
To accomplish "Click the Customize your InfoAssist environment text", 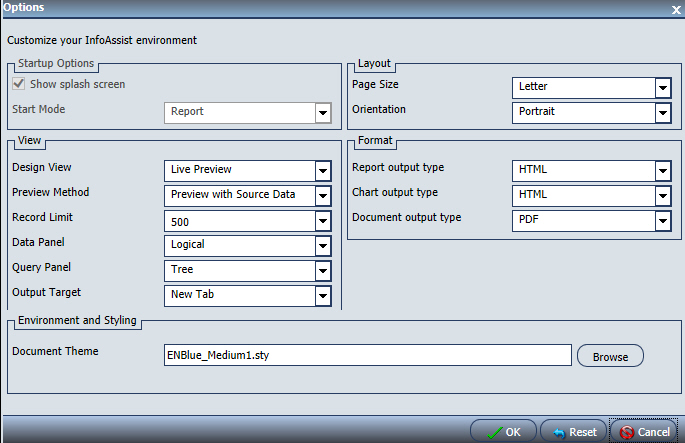I will (x=102, y=40).
